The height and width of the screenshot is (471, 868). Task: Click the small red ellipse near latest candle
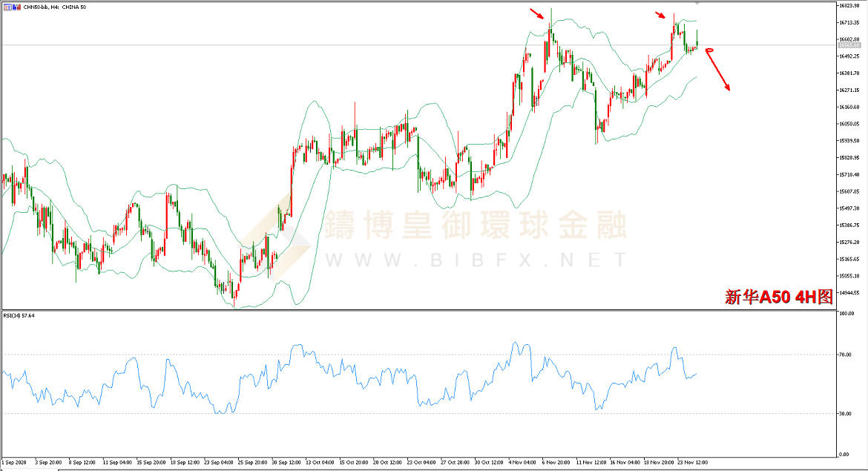[708, 50]
